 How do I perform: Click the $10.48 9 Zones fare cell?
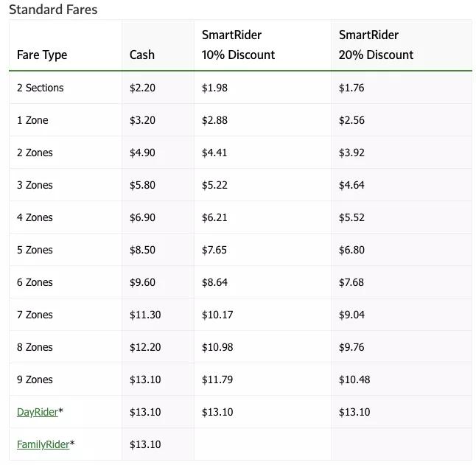point(354,380)
